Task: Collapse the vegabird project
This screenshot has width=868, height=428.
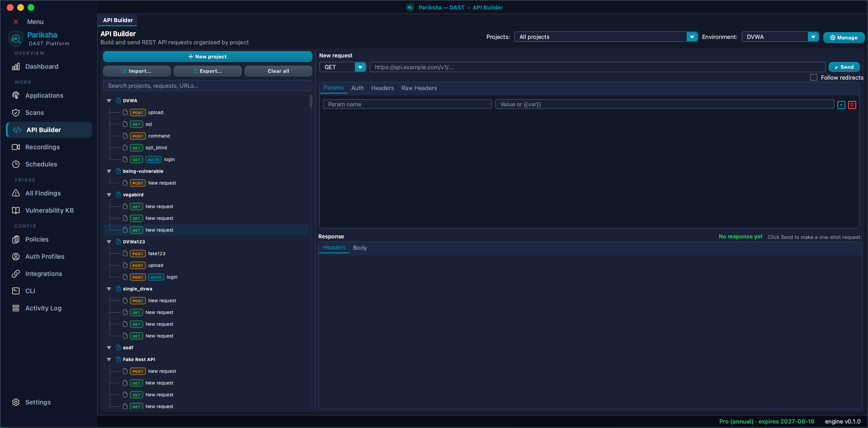Action: point(109,195)
